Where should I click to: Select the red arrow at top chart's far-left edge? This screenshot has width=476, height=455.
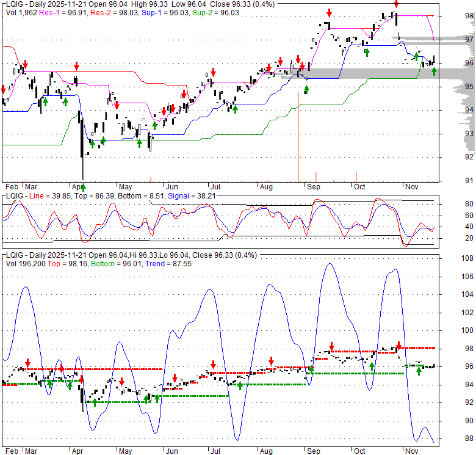3,89
